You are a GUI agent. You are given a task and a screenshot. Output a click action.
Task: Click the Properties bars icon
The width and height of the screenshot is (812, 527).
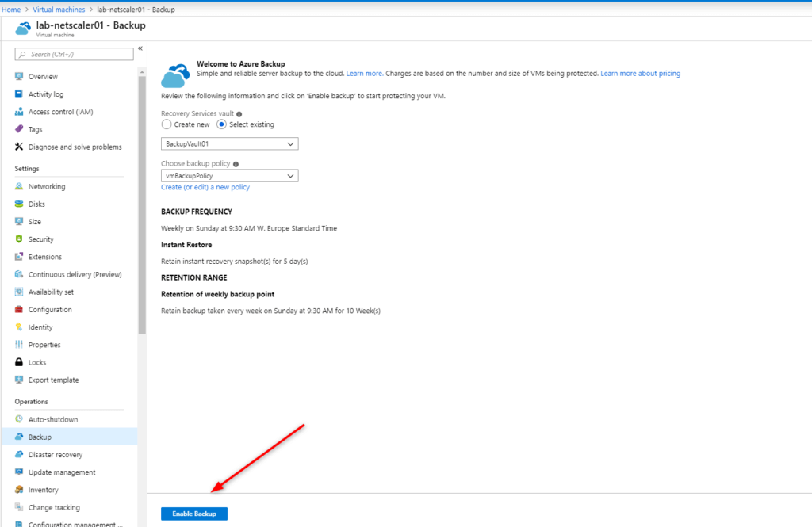click(x=19, y=344)
